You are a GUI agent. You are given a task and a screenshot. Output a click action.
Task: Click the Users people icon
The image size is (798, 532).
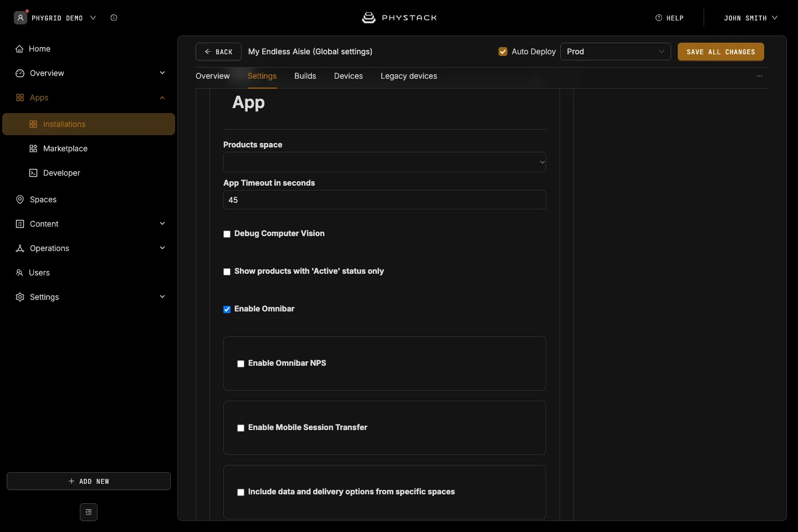19,273
